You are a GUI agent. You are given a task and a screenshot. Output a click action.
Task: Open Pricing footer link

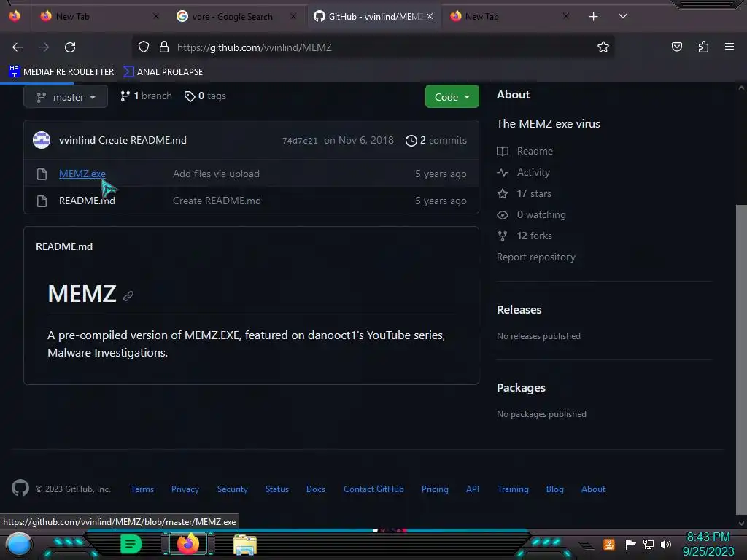click(x=435, y=489)
